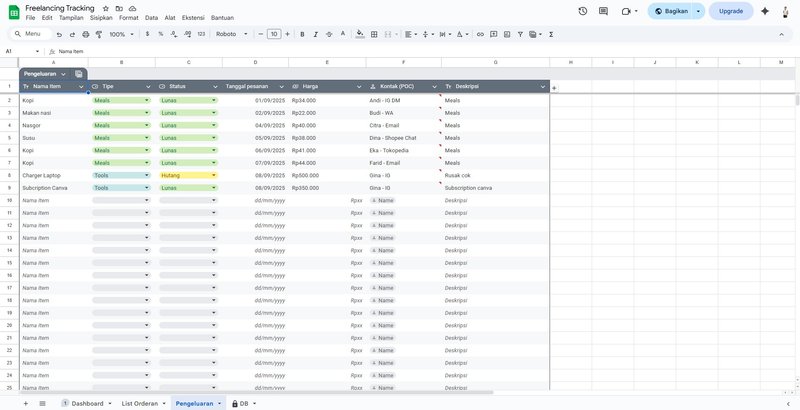This screenshot has height=410, width=800.
Task: Open Pengeluaran table name dropdown
Action: [63, 74]
